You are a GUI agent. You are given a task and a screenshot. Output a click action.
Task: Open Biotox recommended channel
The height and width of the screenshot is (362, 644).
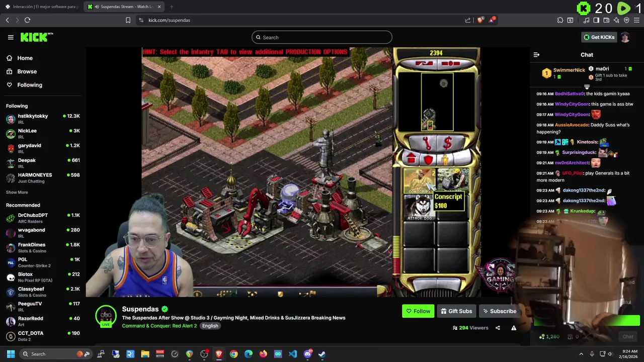(43, 277)
